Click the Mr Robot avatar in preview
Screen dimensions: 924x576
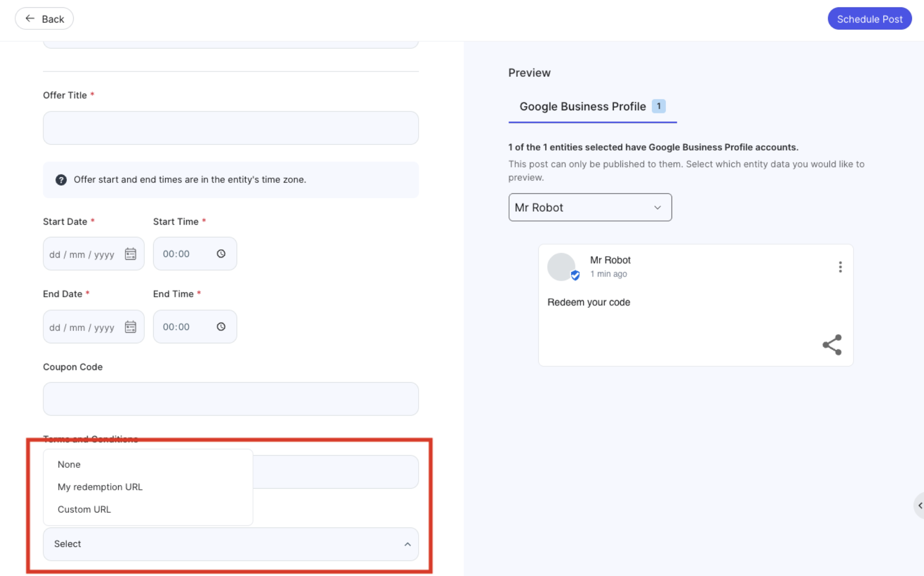(561, 267)
